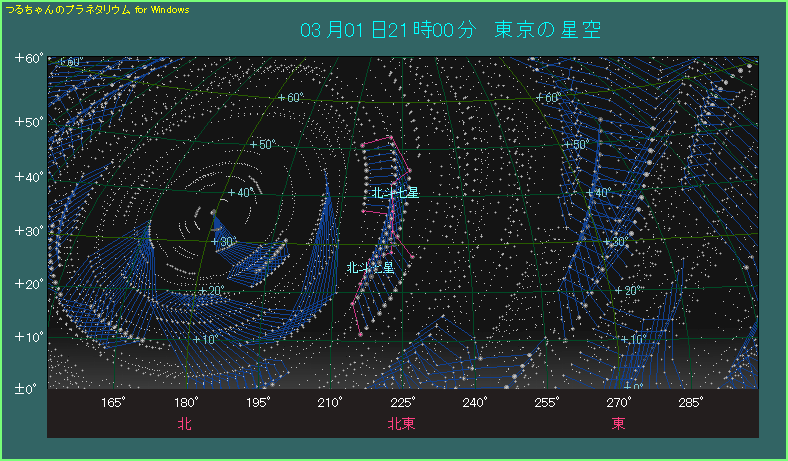Click +40° on the outer altitude axis
This screenshot has height=461, width=788.
28,177
